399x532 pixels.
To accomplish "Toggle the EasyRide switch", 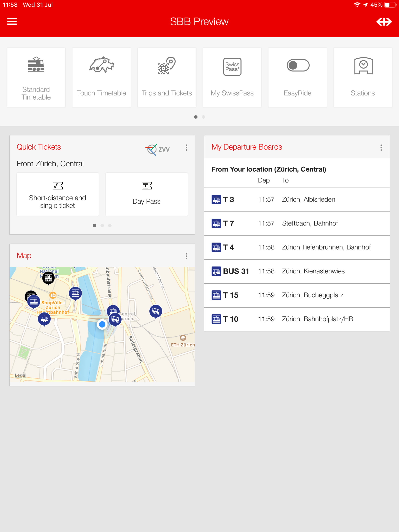I will point(298,66).
